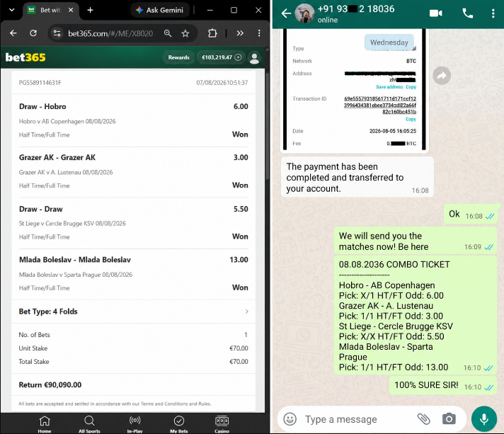The height and width of the screenshot is (434, 504).
Task: Open a new browser tab
Action: click(x=91, y=10)
